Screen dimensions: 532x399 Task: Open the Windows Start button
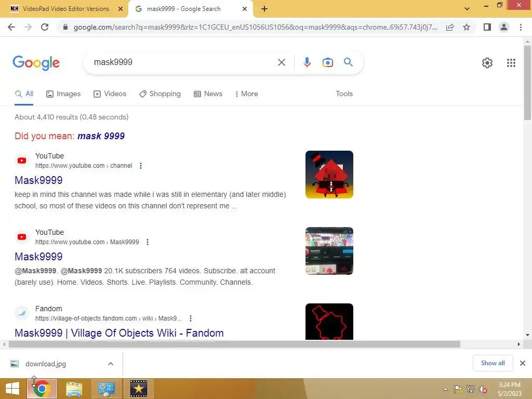pyautogui.click(x=12, y=389)
